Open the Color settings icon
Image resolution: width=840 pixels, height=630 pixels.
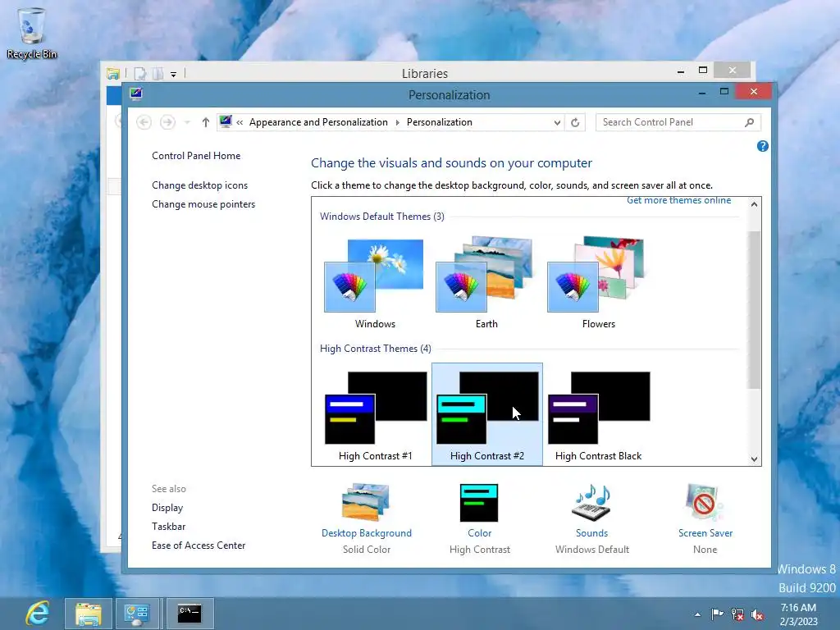[479, 503]
